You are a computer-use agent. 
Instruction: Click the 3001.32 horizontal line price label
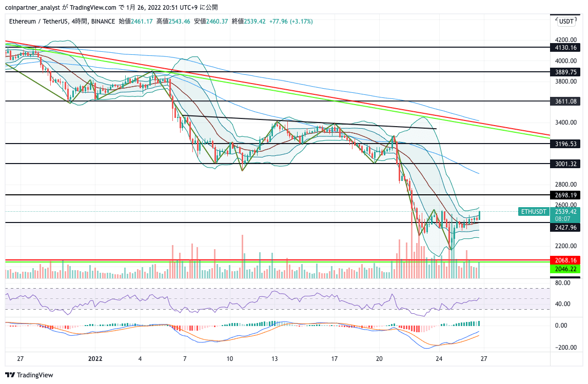tap(565, 164)
